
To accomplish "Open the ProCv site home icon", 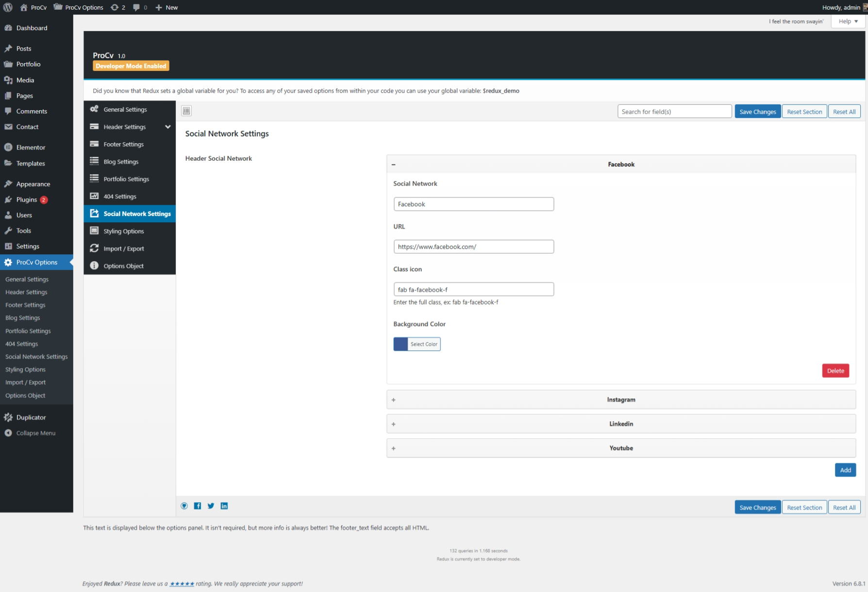I will point(24,7).
